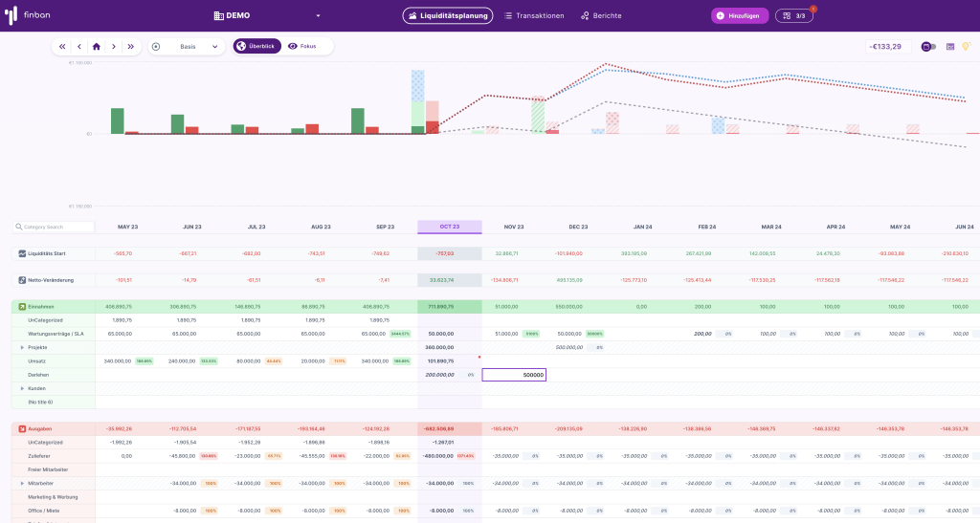Click the Ausgaben red arrow icon
980x523 pixels.
pos(21,428)
